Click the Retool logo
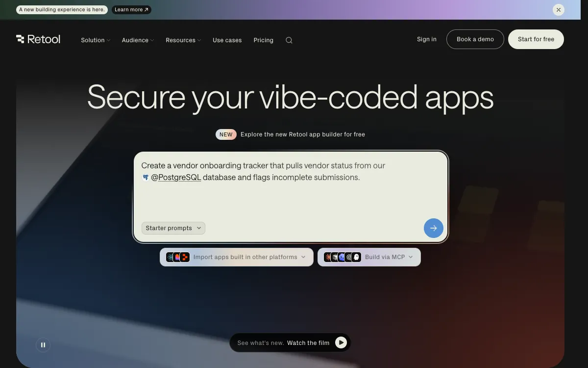The width and height of the screenshot is (588, 368). 38,39
